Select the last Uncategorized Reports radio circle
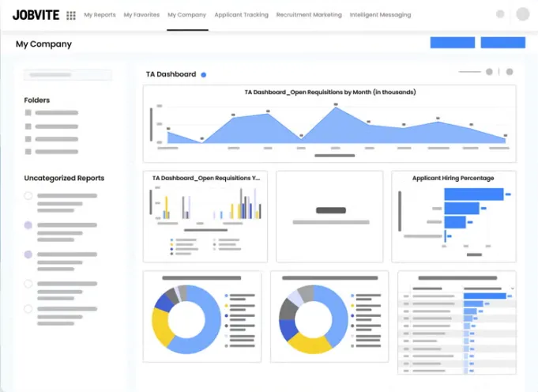 pyautogui.click(x=28, y=309)
